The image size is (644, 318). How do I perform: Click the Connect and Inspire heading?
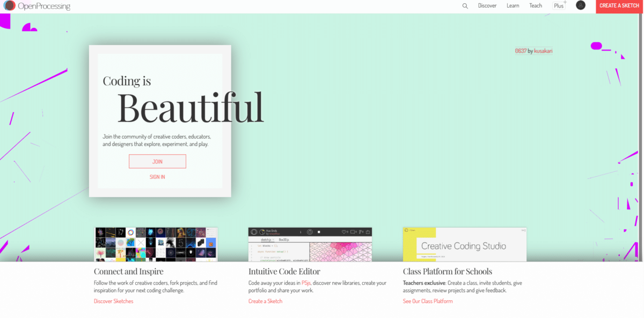(x=129, y=272)
